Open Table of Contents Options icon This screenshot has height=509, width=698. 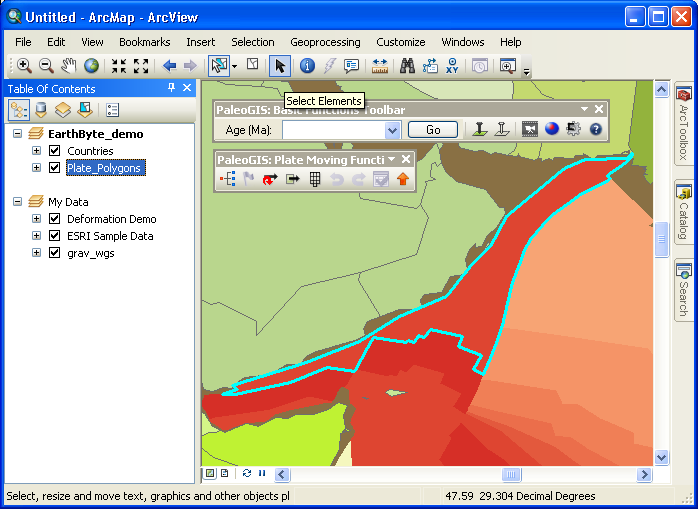[x=113, y=110]
